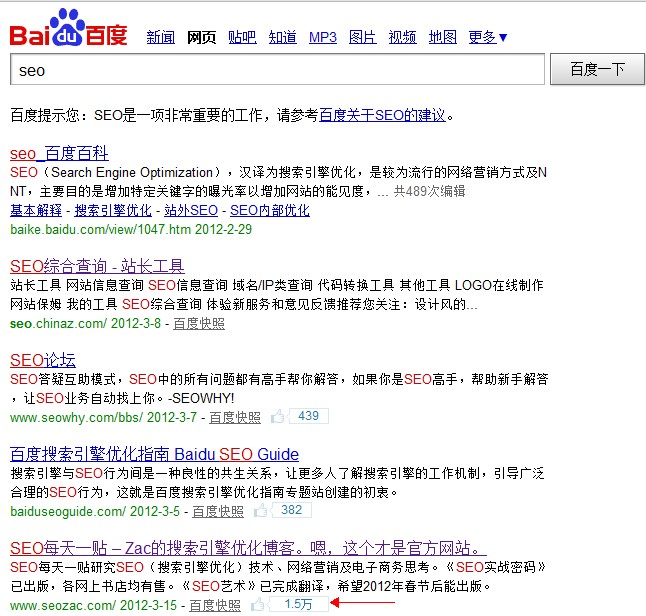The height and width of the screenshot is (616, 646).
Task: Click the Baidu paw logo
Action: tap(68, 27)
